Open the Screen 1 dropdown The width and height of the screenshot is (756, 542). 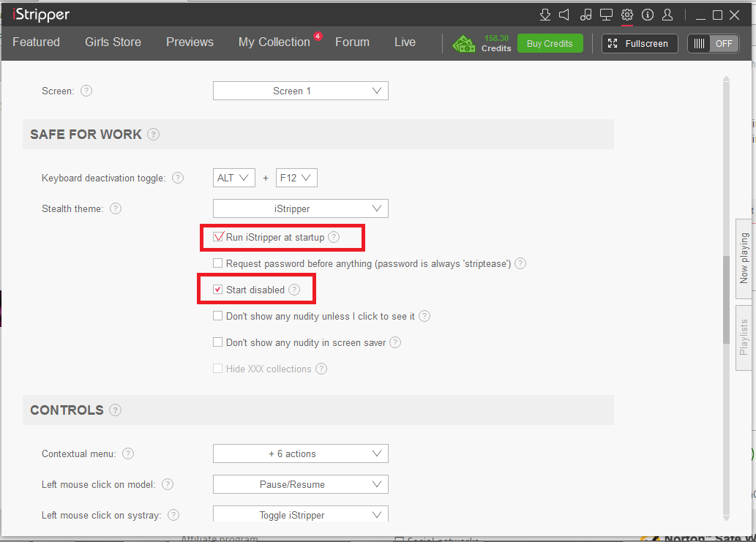[300, 91]
